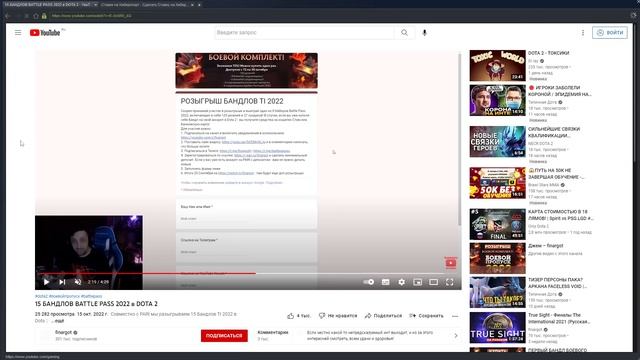
Task: Reload the page in the browser toolbar
Action: [27, 16]
